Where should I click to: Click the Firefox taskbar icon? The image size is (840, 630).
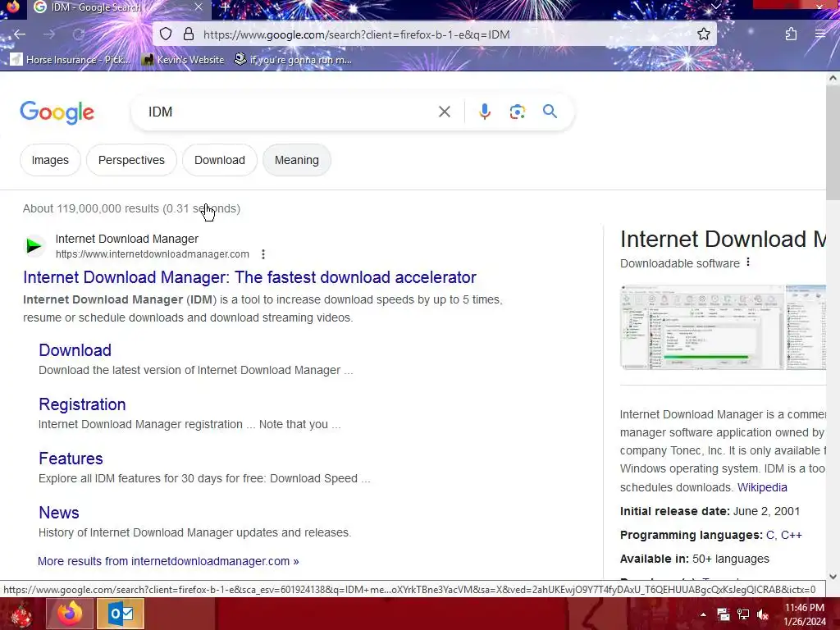click(x=70, y=614)
